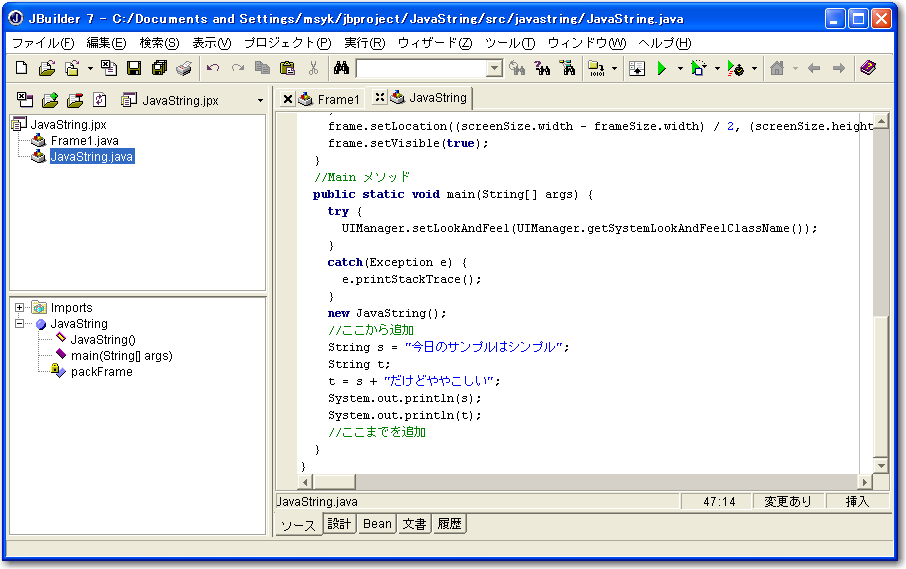The width and height of the screenshot is (906, 569).
Task: Select Frame1.java in the project tree
Action: click(84, 141)
